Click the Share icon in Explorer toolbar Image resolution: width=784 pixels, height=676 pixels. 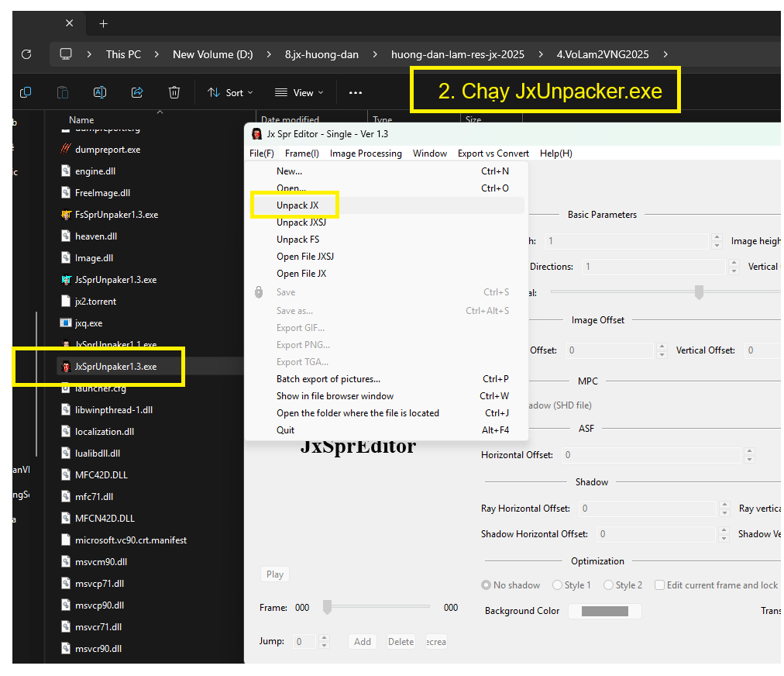point(137,92)
